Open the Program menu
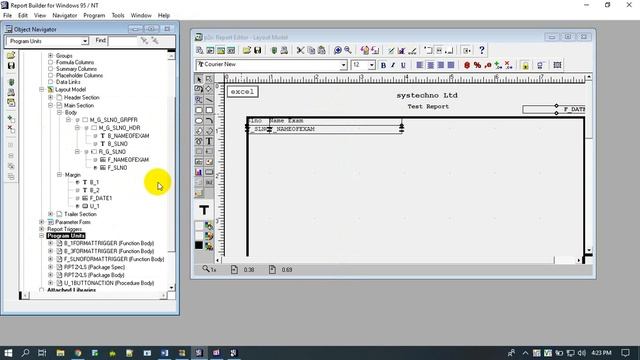Screen dimensions: 640x360 tap(94, 16)
